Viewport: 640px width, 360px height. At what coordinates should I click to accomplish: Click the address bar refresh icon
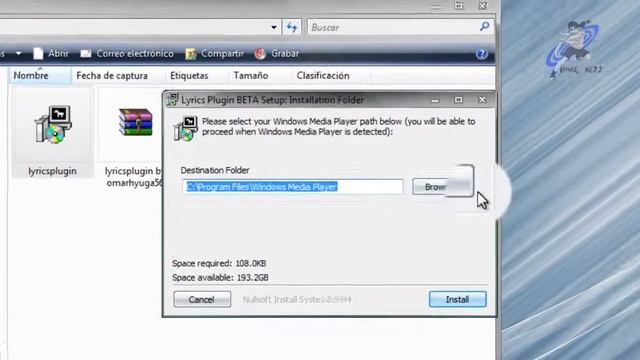[x=291, y=27]
